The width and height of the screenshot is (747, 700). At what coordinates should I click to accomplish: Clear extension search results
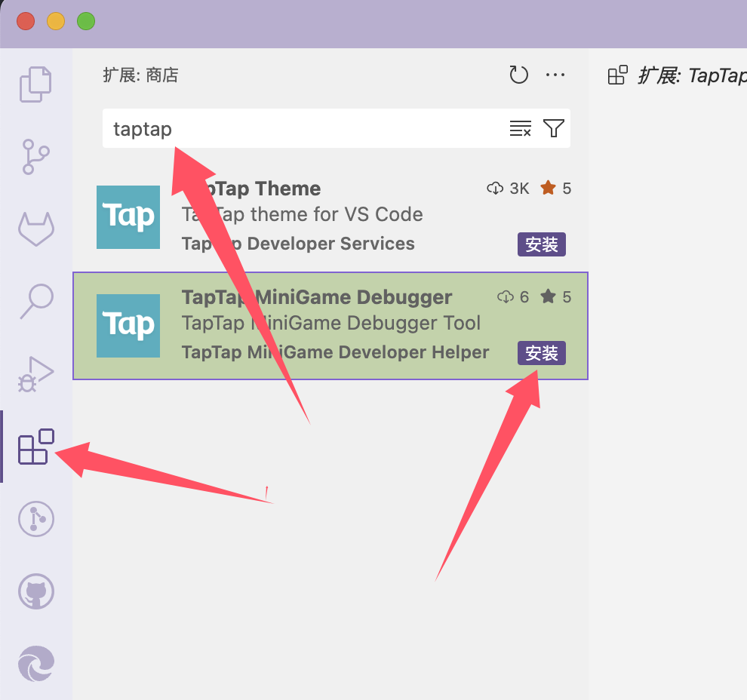tap(520, 128)
